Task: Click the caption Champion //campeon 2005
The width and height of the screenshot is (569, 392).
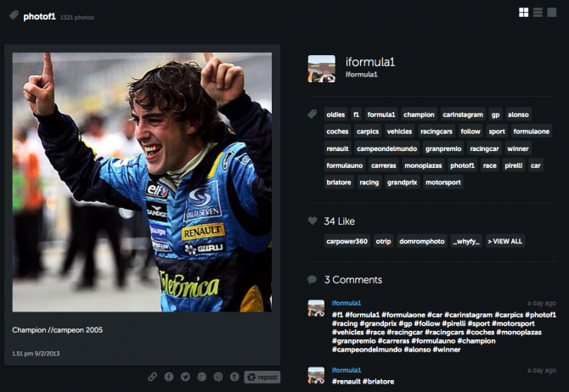Action: click(x=58, y=329)
